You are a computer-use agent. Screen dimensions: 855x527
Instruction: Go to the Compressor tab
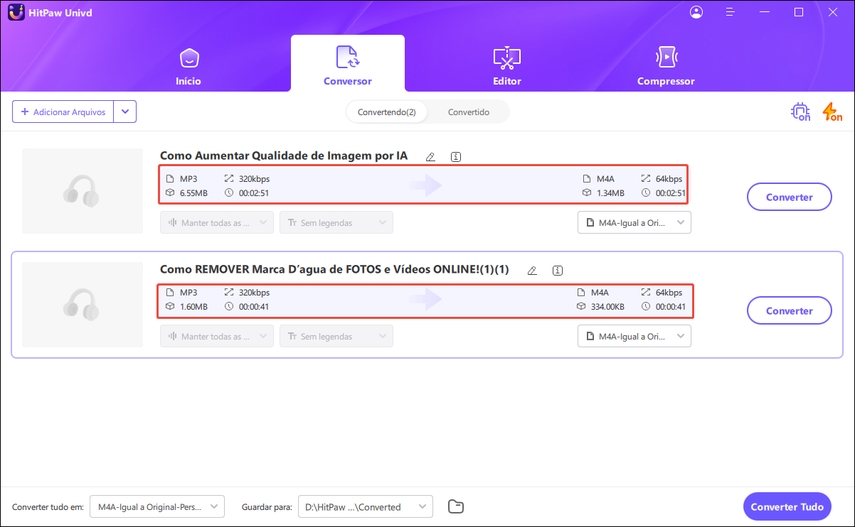coord(665,66)
